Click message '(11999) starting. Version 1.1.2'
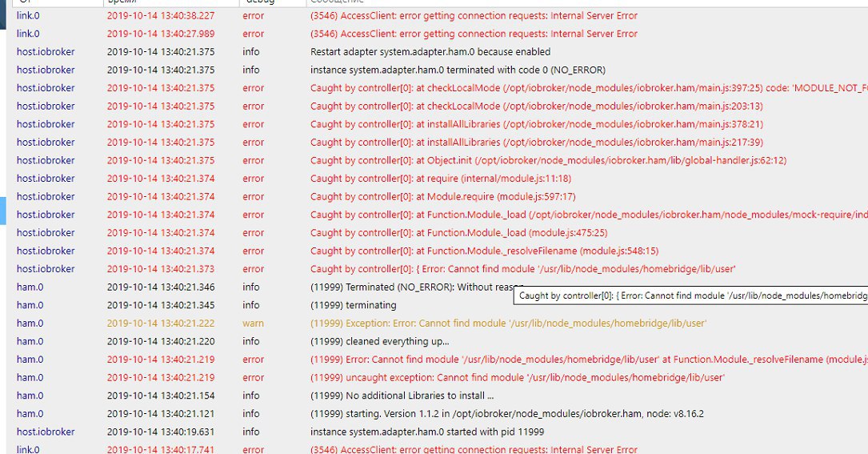The height and width of the screenshot is (454, 868). (507, 413)
